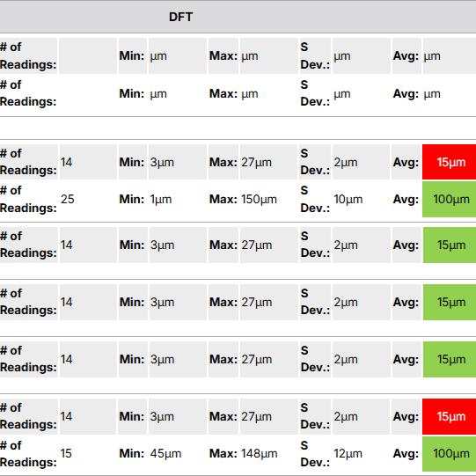
Task: Click the readings count value 15
Action: coord(66,453)
